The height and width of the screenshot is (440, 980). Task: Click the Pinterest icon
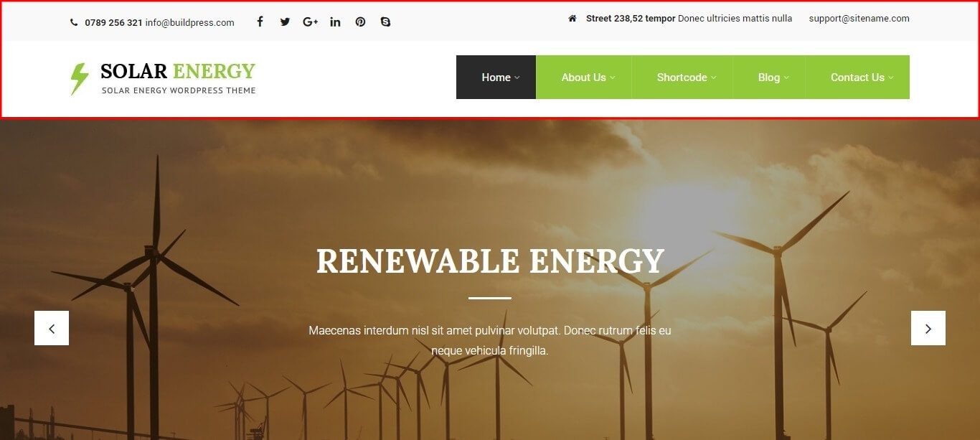pos(360,22)
